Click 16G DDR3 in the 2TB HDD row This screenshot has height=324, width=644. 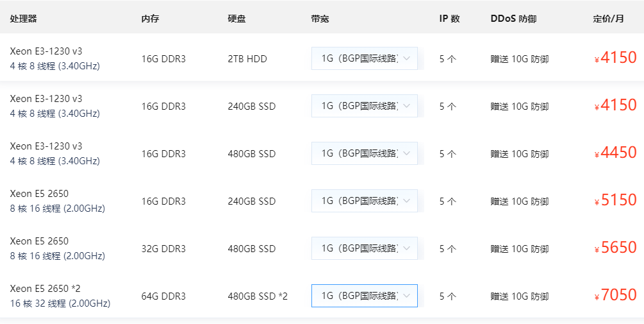tap(163, 59)
